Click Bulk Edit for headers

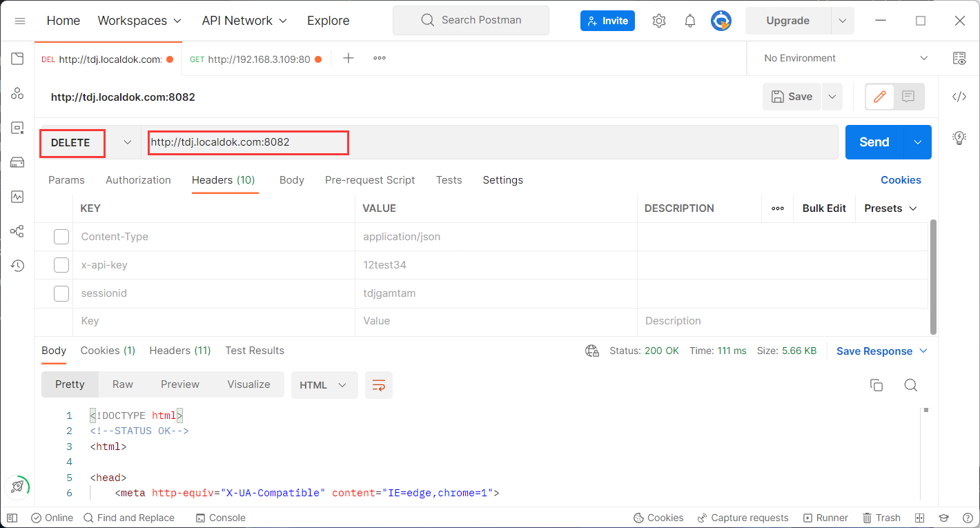coord(824,208)
